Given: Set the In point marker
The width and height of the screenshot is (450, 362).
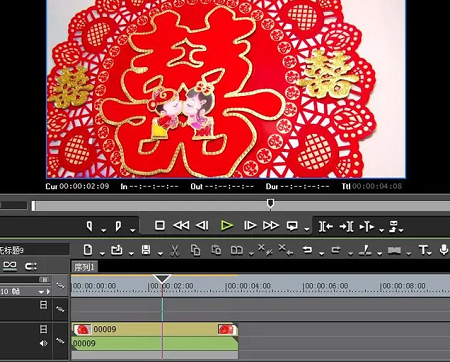Looking at the screenshot, I should tap(89, 226).
